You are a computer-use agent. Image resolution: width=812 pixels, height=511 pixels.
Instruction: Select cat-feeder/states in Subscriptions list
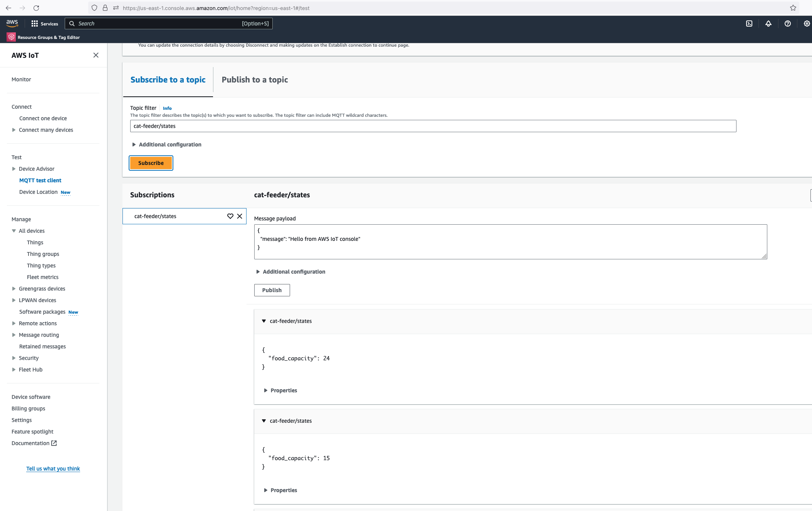[x=155, y=216]
